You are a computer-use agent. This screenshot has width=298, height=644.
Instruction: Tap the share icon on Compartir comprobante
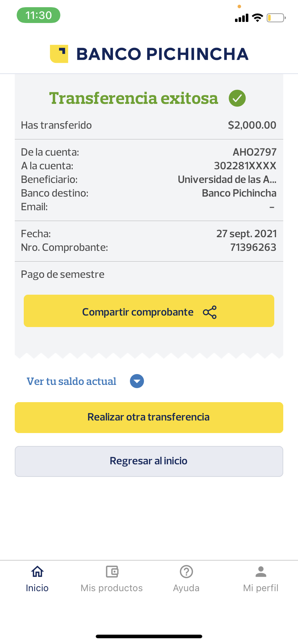coord(210,312)
